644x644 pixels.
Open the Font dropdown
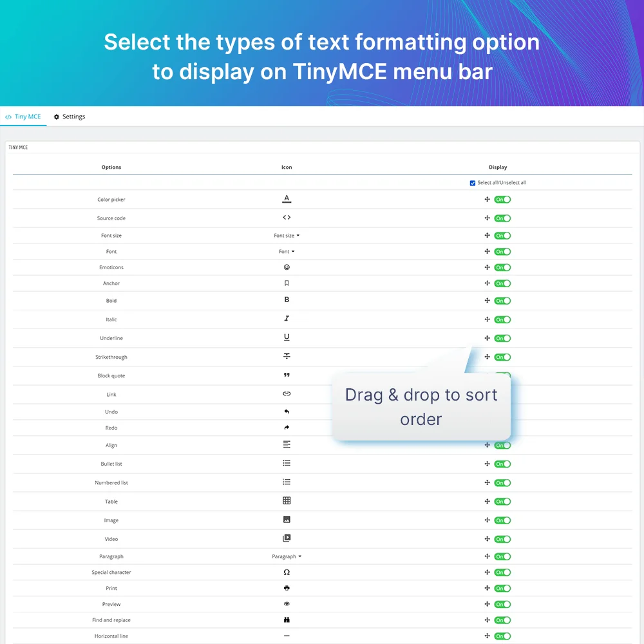287,251
